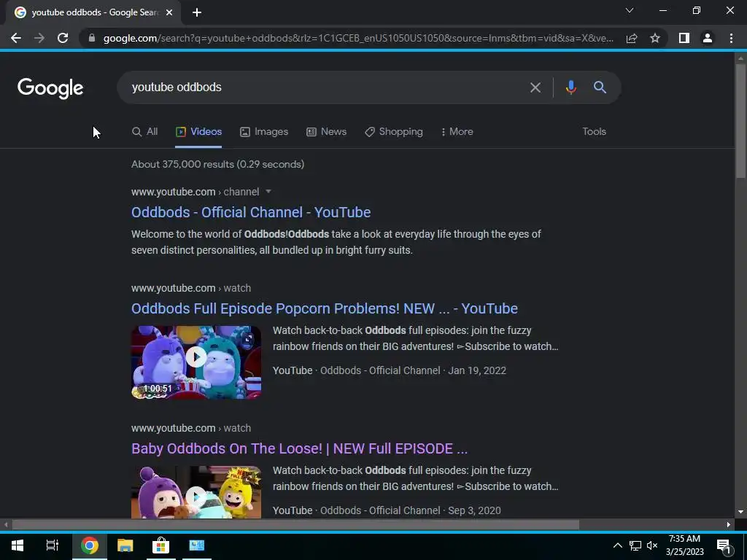Viewport: 747px width, 560px height.
Task: Open the taskbar clock and date
Action: pyautogui.click(x=684, y=545)
